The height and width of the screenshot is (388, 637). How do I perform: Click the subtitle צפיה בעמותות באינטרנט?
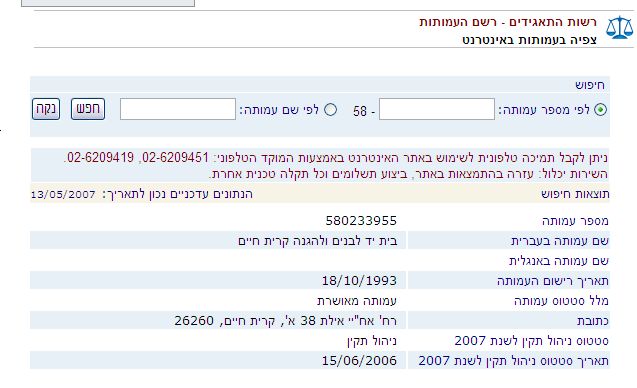pos(529,40)
